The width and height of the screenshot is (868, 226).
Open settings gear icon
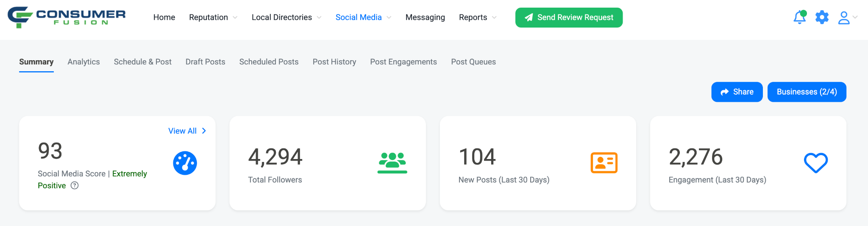(x=822, y=17)
